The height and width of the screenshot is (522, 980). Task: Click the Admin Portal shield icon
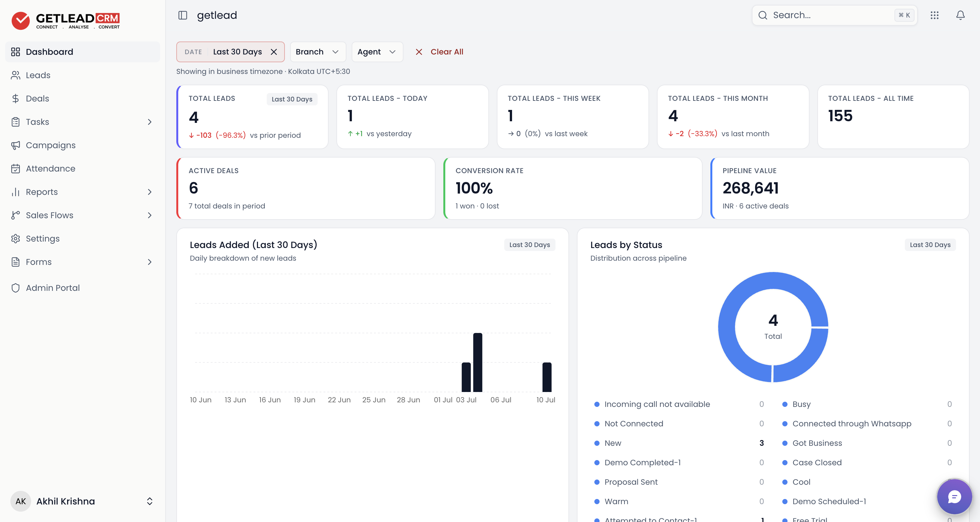tap(16, 288)
